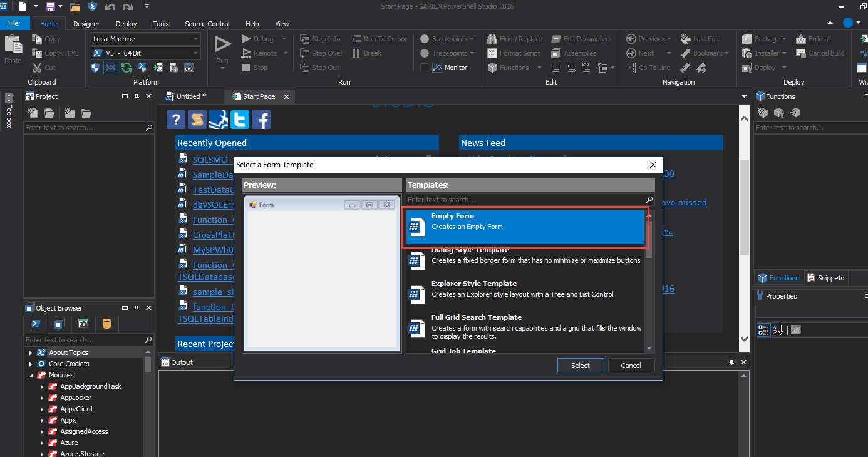Toggle the Monitor checkbox
Image resolution: width=868 pixels, height=457 pixels.
tap(424, 68)
